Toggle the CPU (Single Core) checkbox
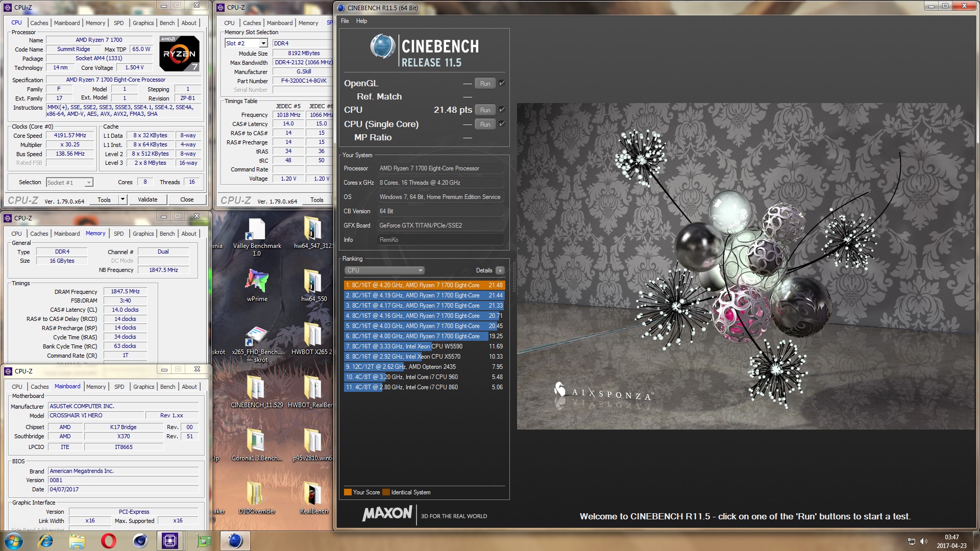Viewport: 980px width, 551px height. tap(502, 124)
